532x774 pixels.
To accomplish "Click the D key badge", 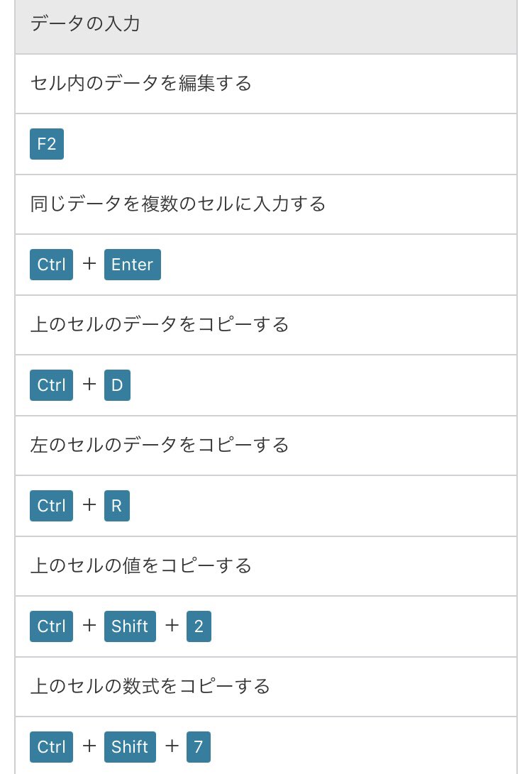I will (117, 385).
